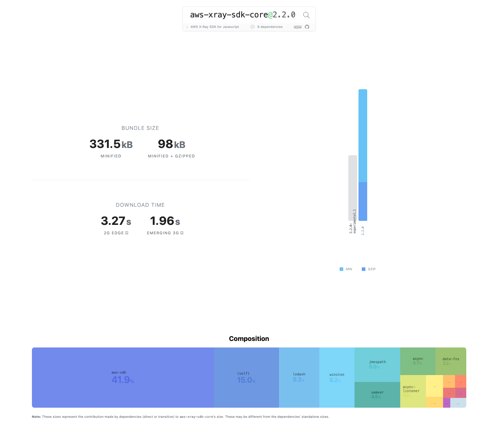This screenshot has width=504, height=424.
Task: Open the GitHub repository icon
Action: (x=307, y=27)
